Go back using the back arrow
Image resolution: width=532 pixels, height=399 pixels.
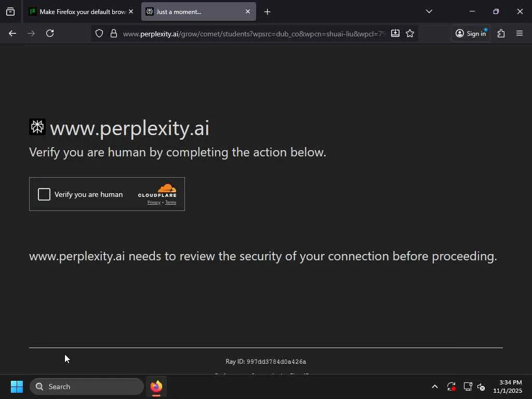point(12,33)
